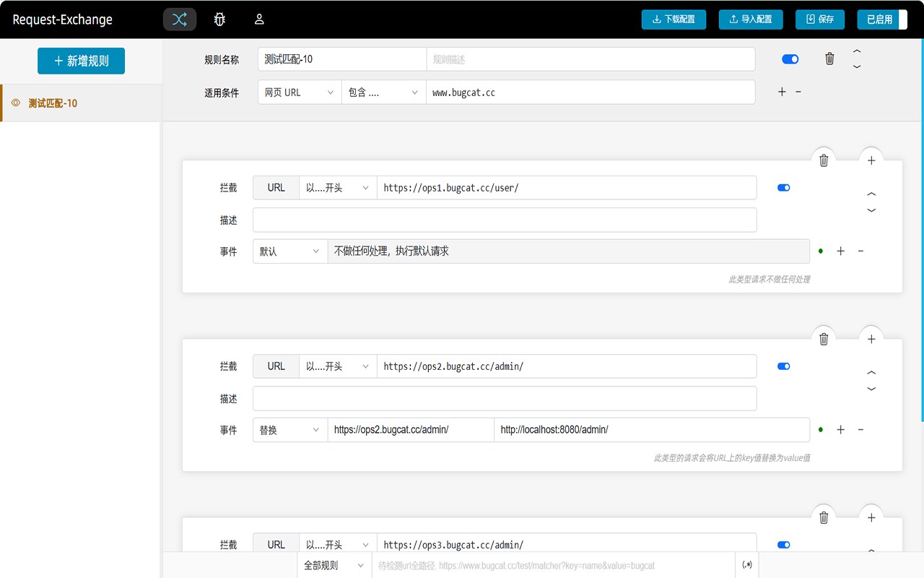Open the 默认 event type dropdown

click(x=290, y=251)
